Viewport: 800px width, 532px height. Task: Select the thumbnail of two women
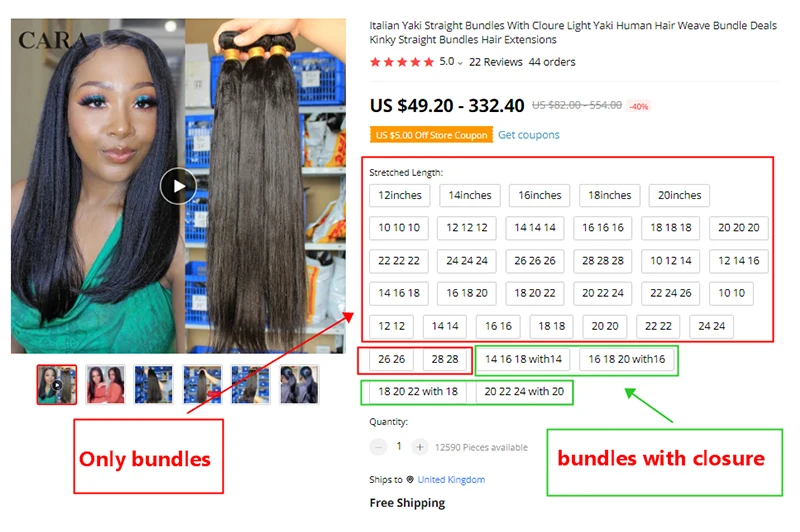pos(105,385)
